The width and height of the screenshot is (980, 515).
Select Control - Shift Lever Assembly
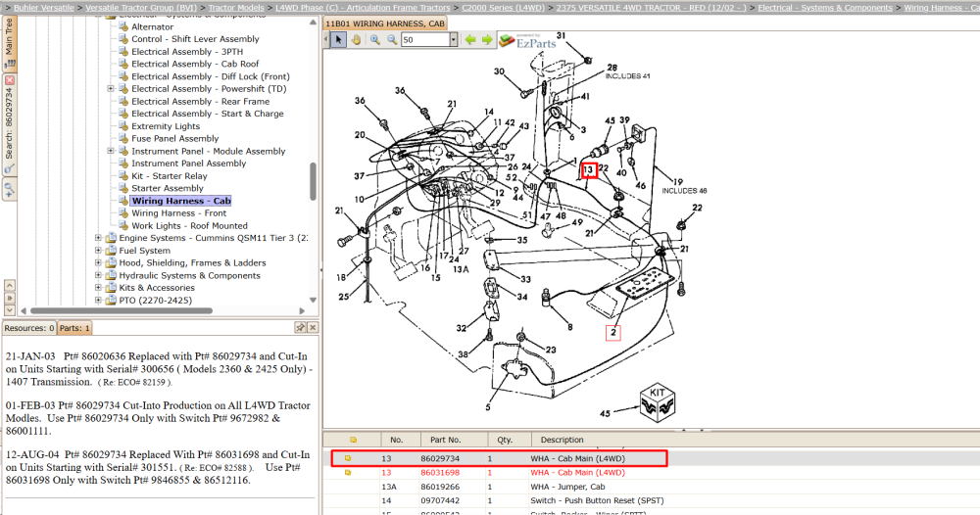coord(195,39)
